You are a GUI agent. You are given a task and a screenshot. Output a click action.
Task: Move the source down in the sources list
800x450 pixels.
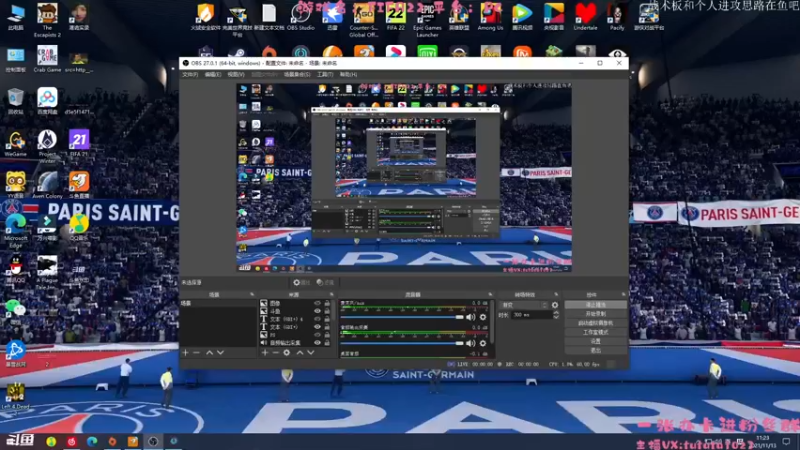(x=311, y=353)
